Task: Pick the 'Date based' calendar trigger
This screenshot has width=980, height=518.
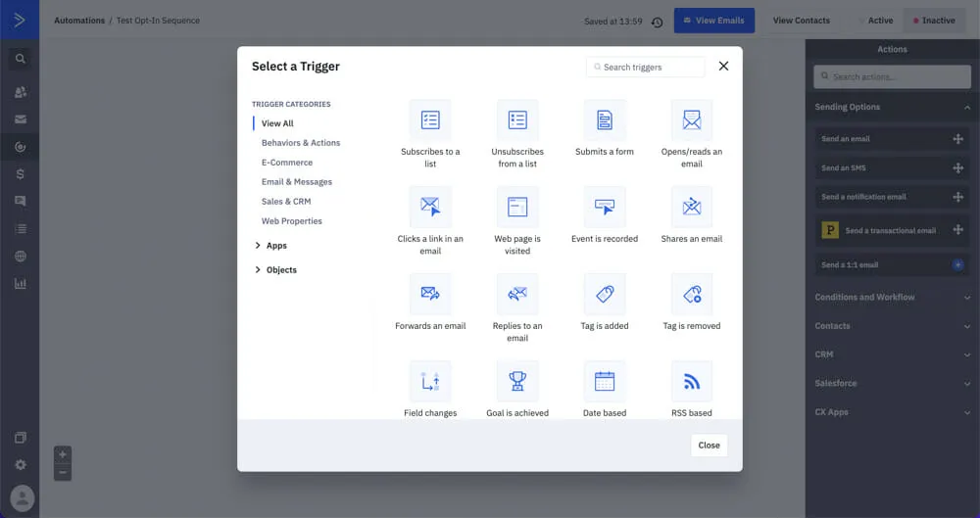Action: click(604, 382)
